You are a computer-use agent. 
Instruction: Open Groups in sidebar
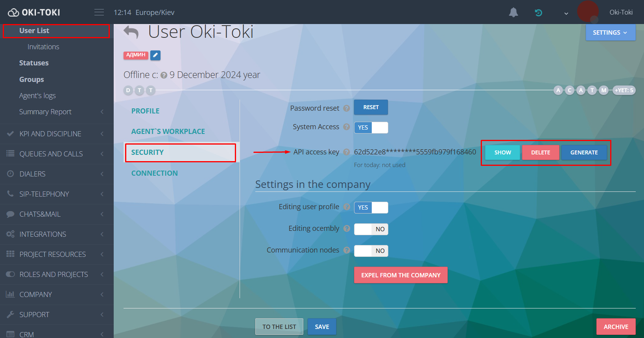click(31, 80)
